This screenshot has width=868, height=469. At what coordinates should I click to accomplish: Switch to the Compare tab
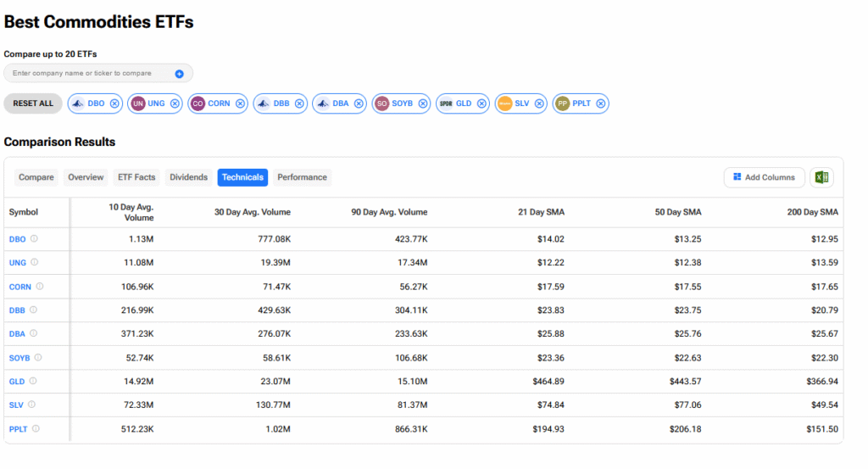point(36,177)
